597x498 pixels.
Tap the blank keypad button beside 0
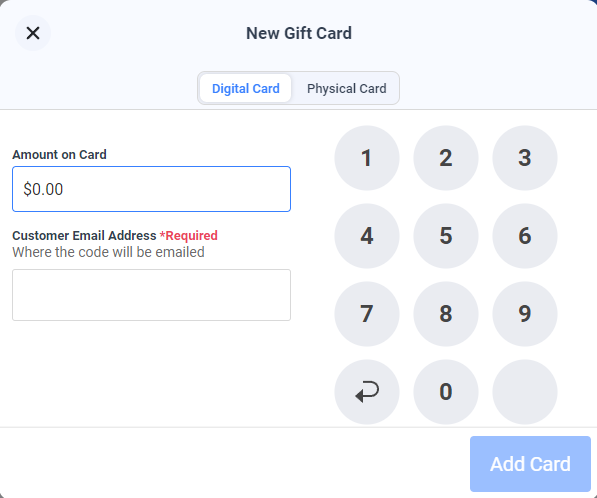525,392
